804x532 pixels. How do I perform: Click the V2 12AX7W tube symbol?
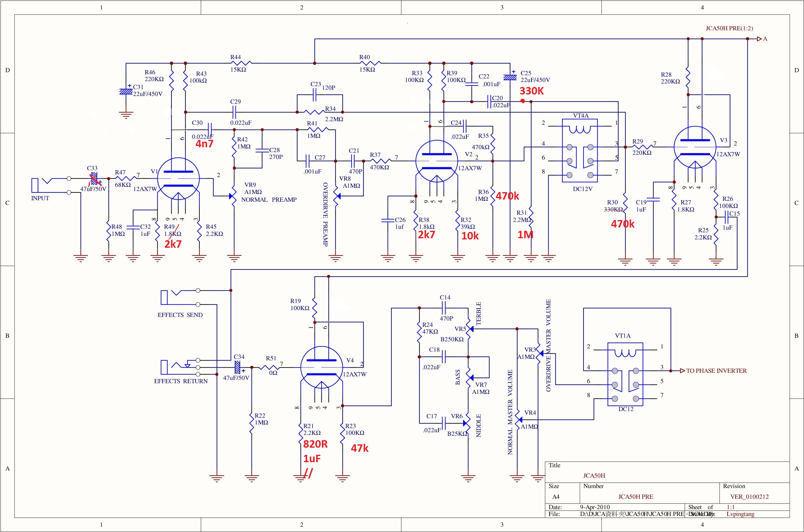pos(436,161)
